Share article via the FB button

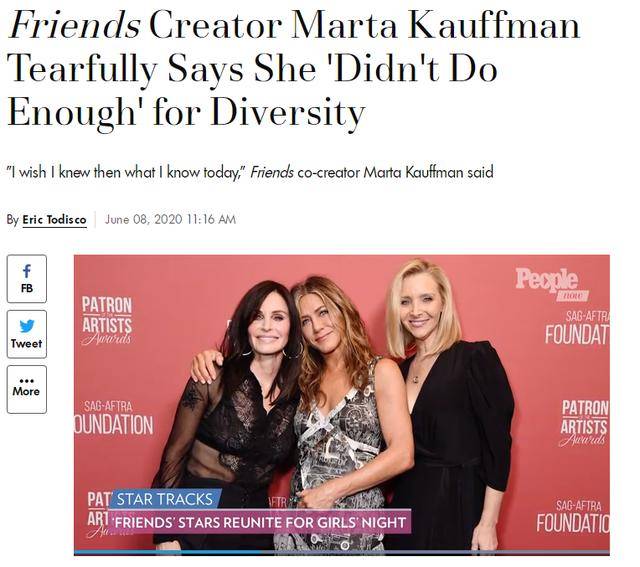pos(27,279)
